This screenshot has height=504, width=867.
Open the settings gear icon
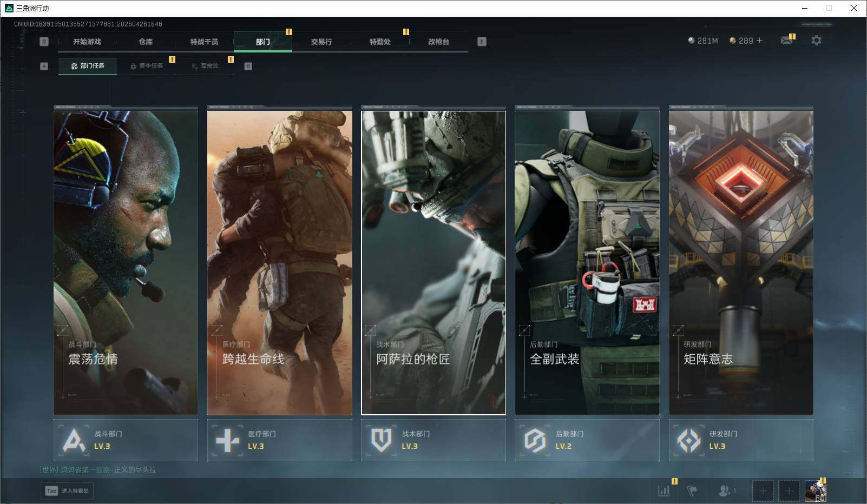pyautogui.click(x=816, y=41)
